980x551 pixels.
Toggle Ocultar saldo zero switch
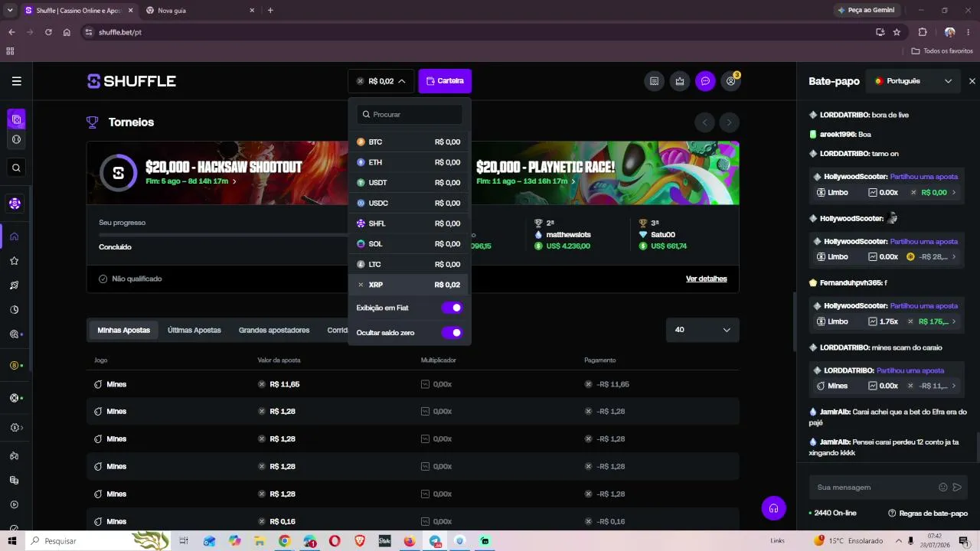click(x=452, y=333)
